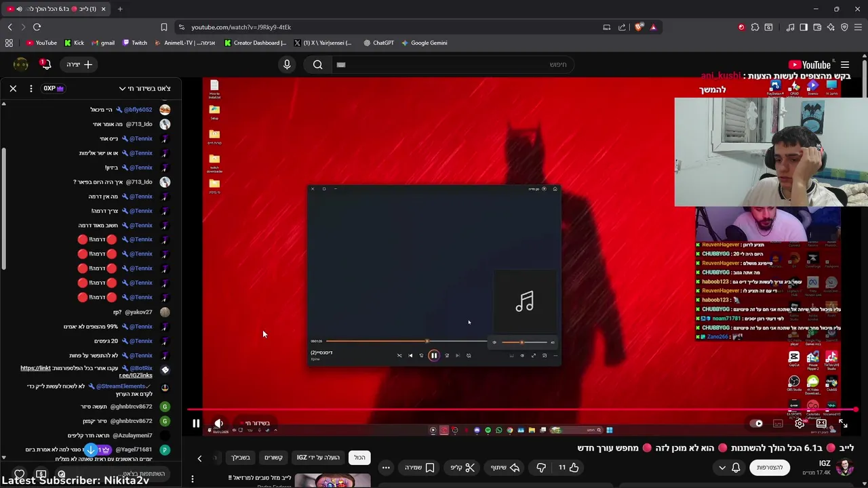Open the browser main menu

(x=859, y=27)
